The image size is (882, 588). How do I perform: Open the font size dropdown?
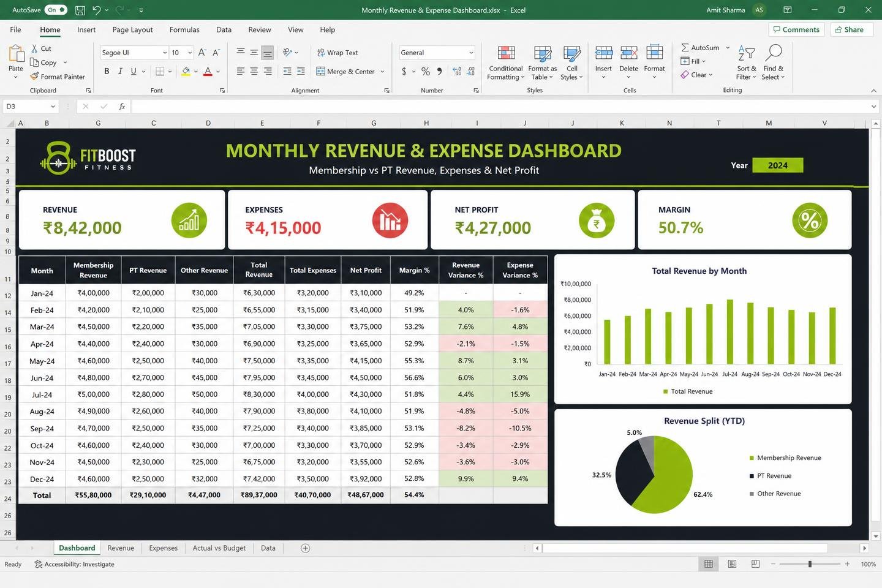pos(190,53)
